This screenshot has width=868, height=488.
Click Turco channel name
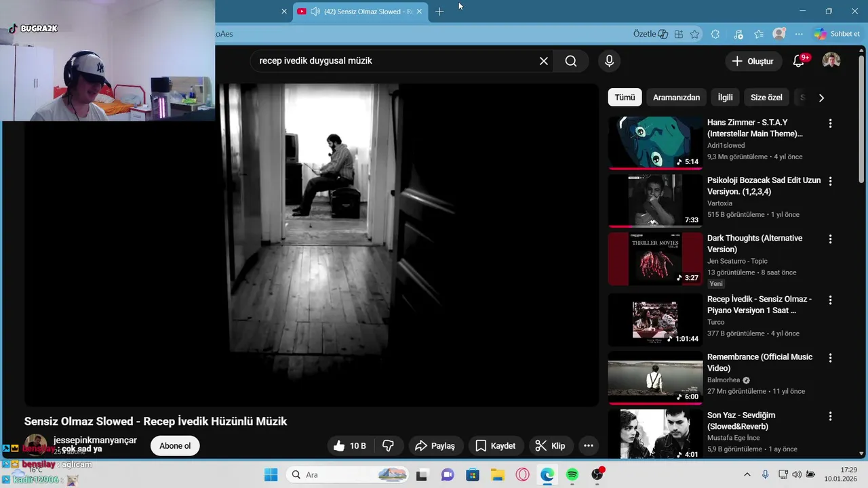715,323
